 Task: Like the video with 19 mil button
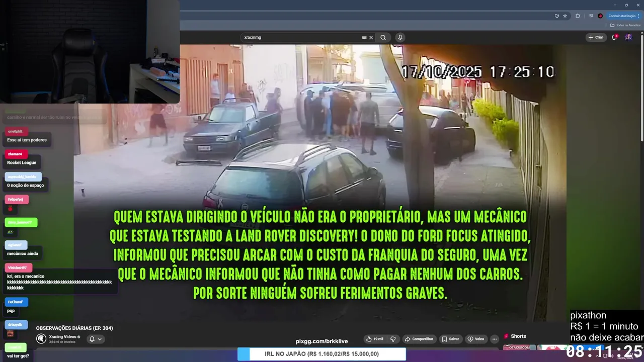point(374,339)
